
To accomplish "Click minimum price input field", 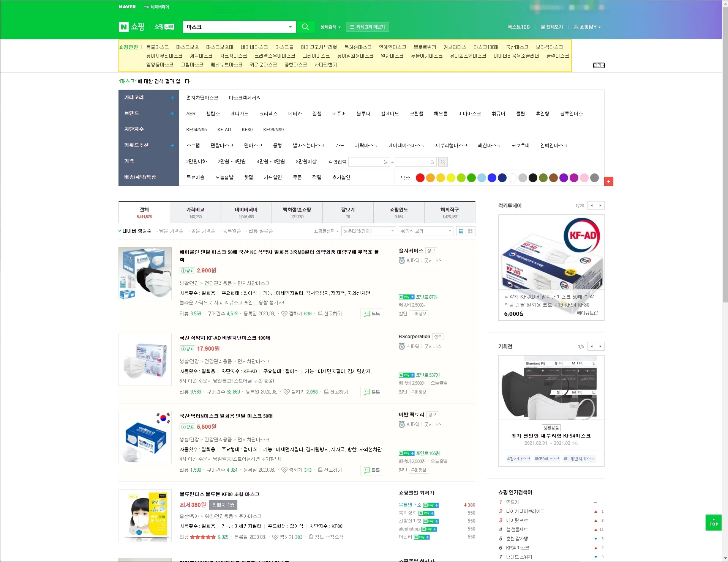I will pyautogui.click(x=369, y=162).
